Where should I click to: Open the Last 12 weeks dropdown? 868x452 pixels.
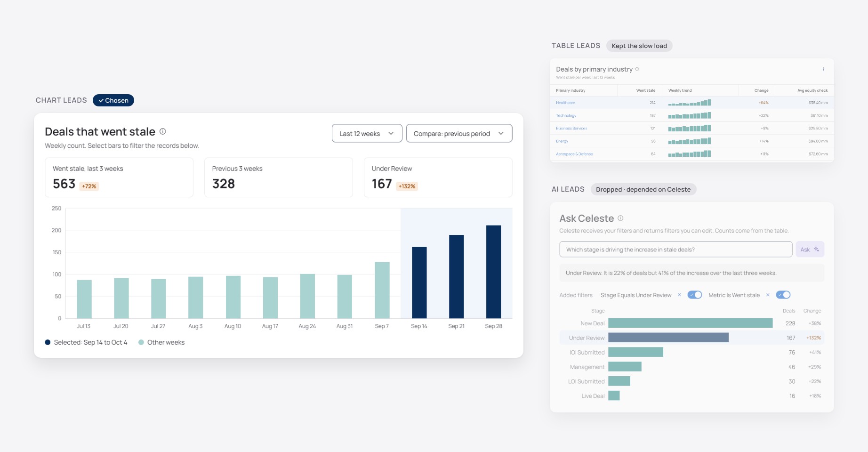[367, 133]
